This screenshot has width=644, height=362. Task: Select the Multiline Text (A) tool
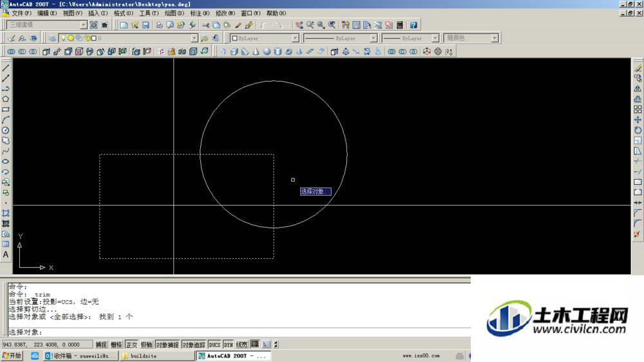click(x=5, y=255)
